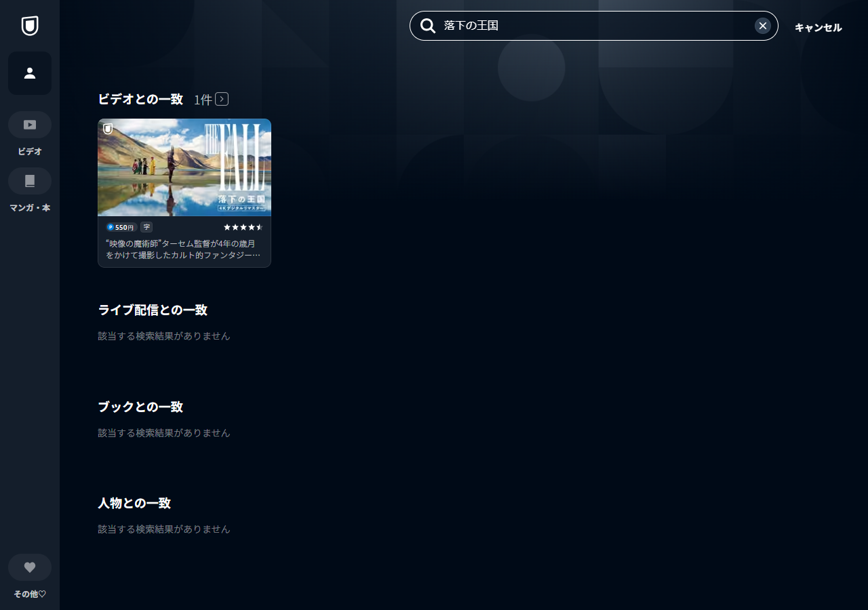The image size is (868, 610).
Task: Click the ブックとの一致 heading
Action: click(140, 407)
